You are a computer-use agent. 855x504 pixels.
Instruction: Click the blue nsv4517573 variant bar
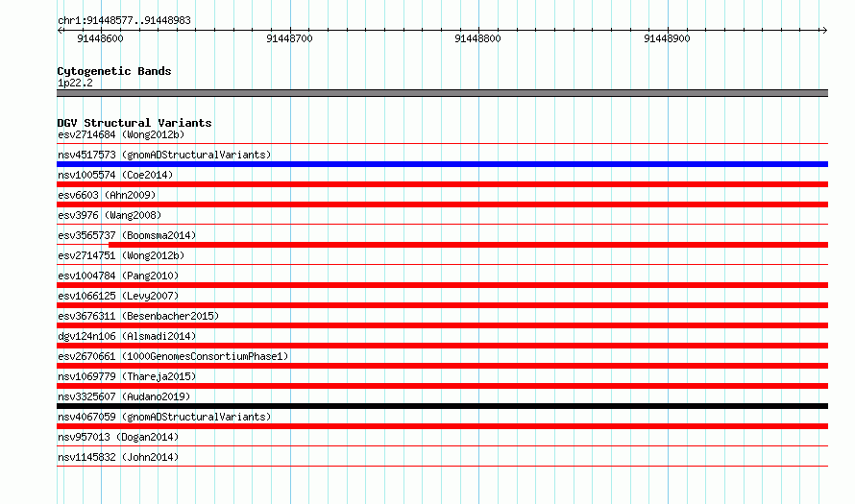click(442, 164)
